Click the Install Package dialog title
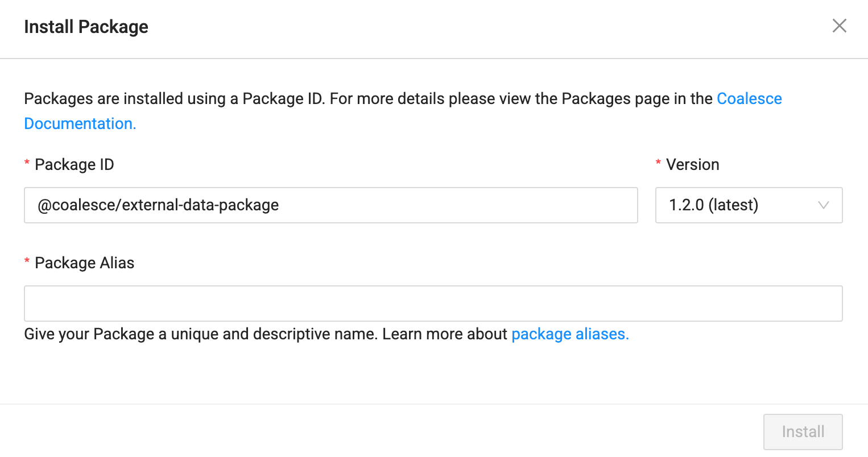Viewport: 868px width, 457px height. [x=86, y=27]
